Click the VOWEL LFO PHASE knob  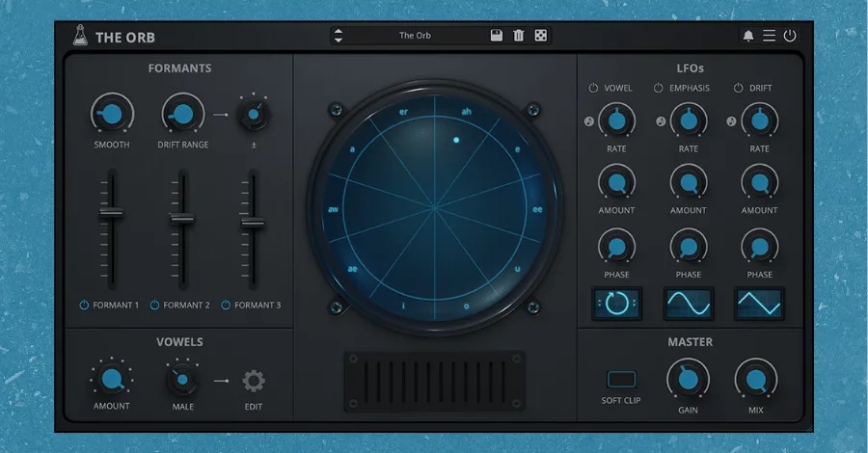[x=616, y=247]
